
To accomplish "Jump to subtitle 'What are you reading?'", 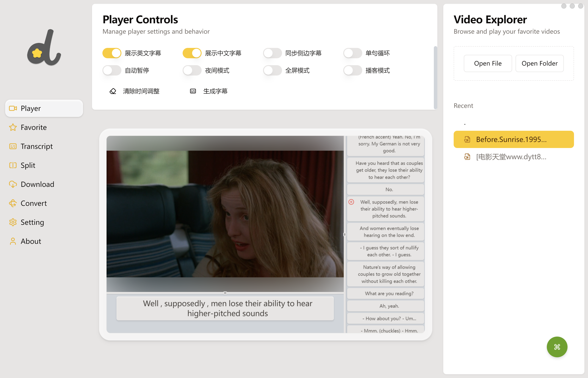I will pos(385,294).
